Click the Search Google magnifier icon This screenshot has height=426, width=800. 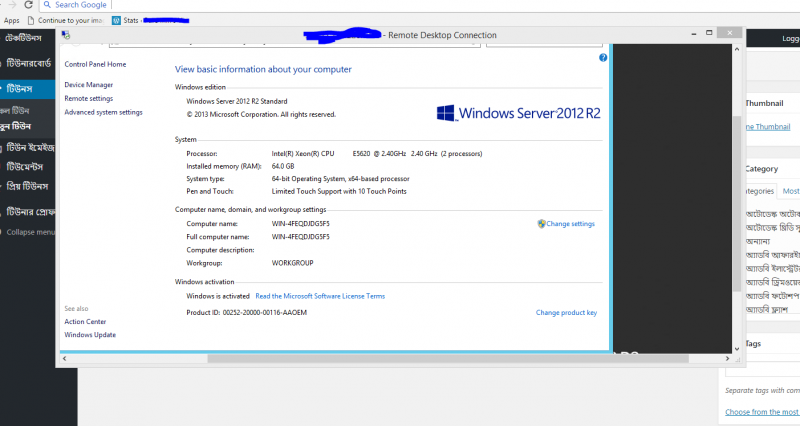tap(47, 5)
